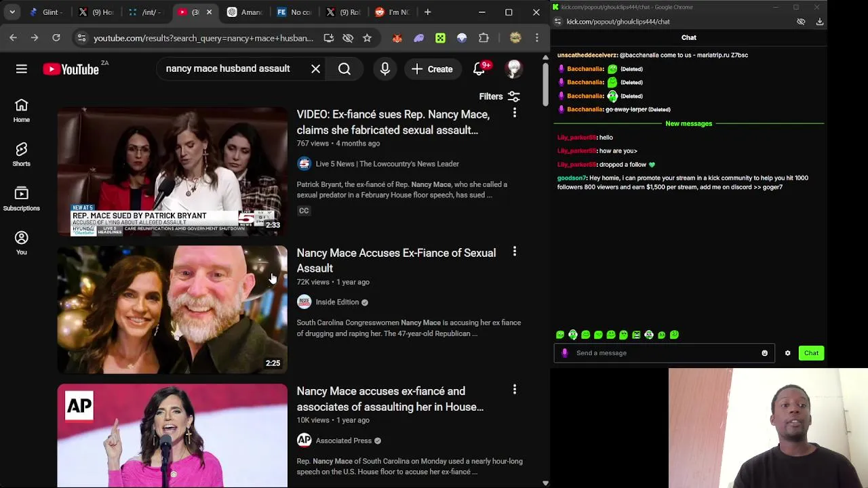The image size is (868, 488).
Task: Open 'Nancy Mace accuses ex-fiancé and associates' title
Action: [x=390, y=399]
